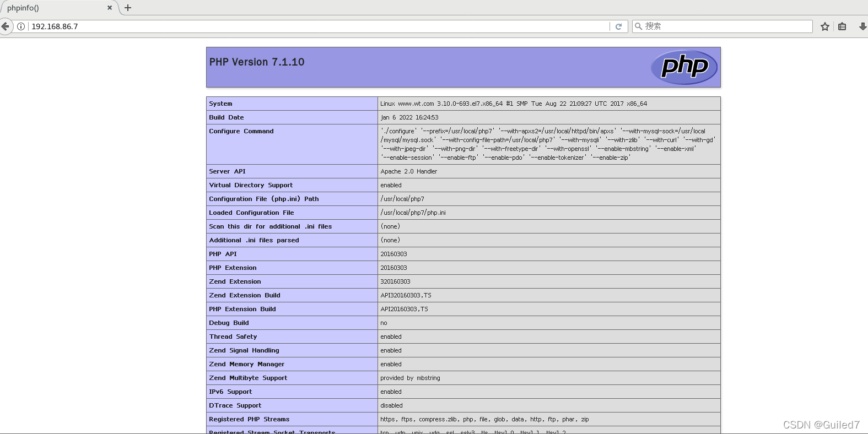Image resolution: width=868 pixels, height=434 pixels.
Task: Click the Configure Command label
Action: click(241, 131)
